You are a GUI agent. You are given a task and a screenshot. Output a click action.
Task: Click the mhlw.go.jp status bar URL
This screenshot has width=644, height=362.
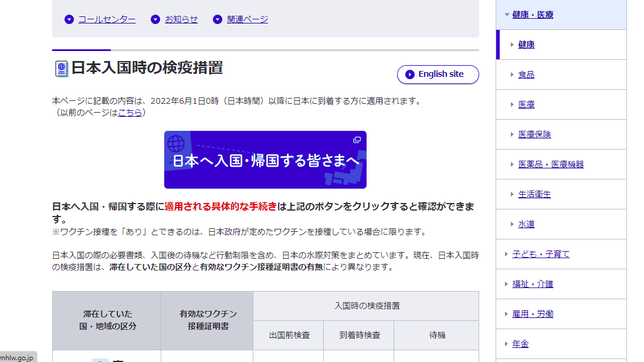pyautogui.click(x=17, y=357)
